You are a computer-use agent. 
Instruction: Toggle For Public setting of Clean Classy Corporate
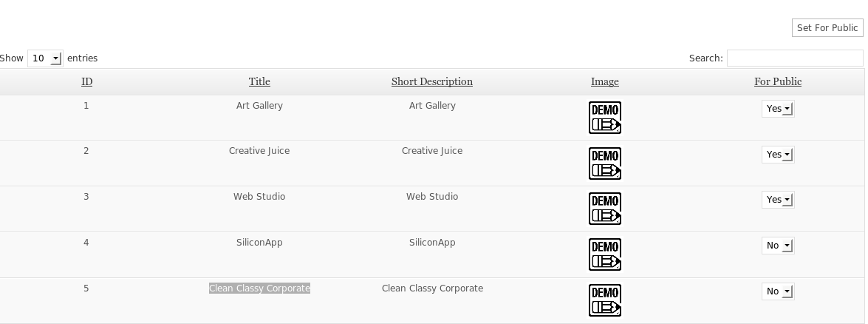(x=778, y=291)
